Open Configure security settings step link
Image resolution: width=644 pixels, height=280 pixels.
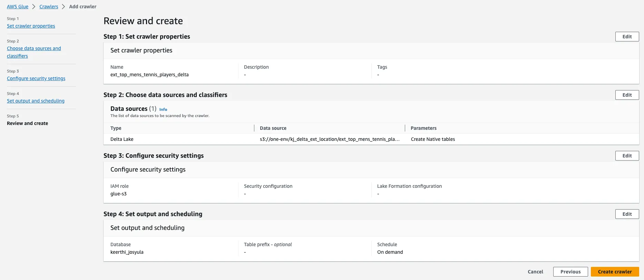(x=36, y=78)
